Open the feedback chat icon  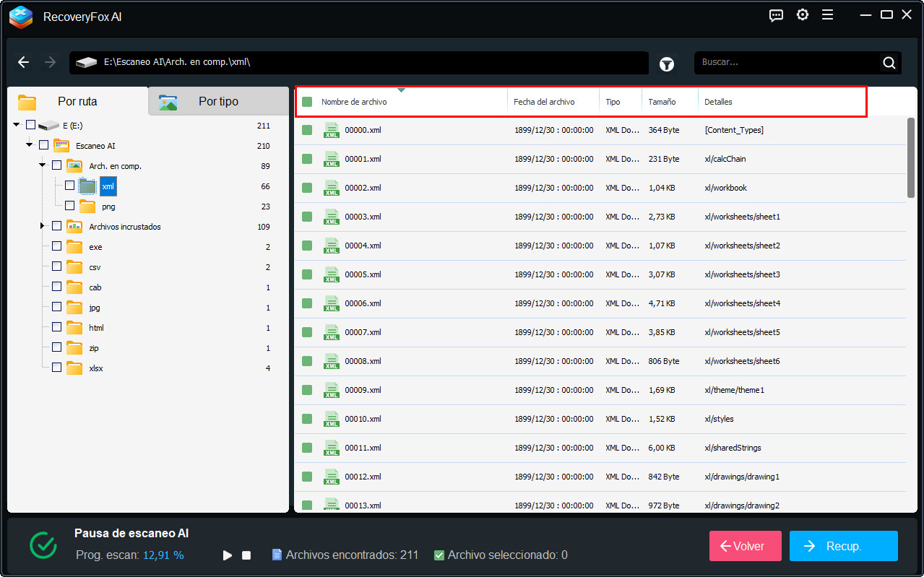[x=776, y=15]
